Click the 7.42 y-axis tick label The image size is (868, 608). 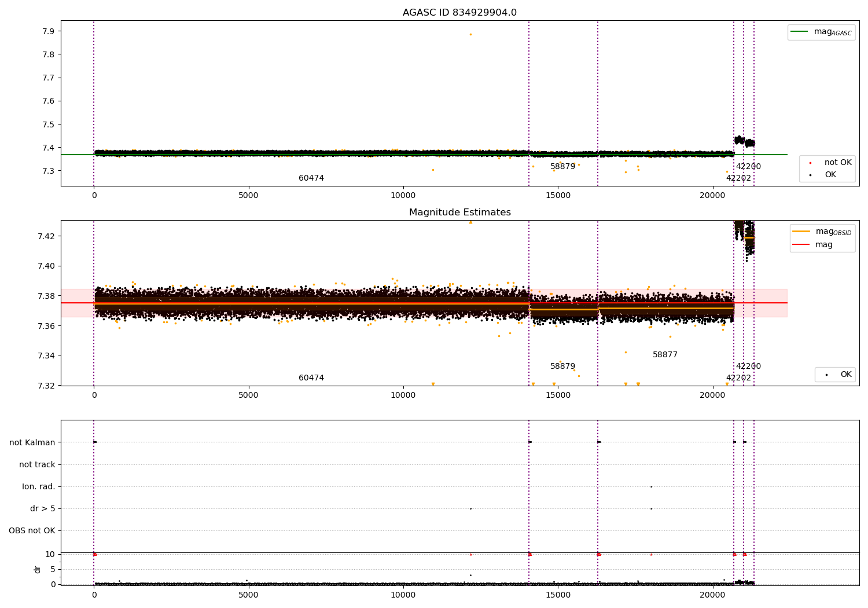click(45, 236)
